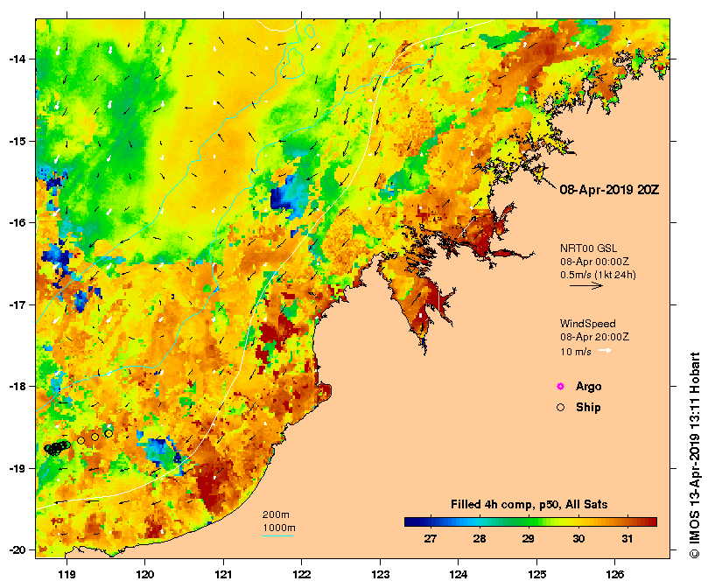The width and height of the screenshot is (708, 588).
Task: Click the white WindSpeed reference arrow
Action: click(x=605, y=351)
